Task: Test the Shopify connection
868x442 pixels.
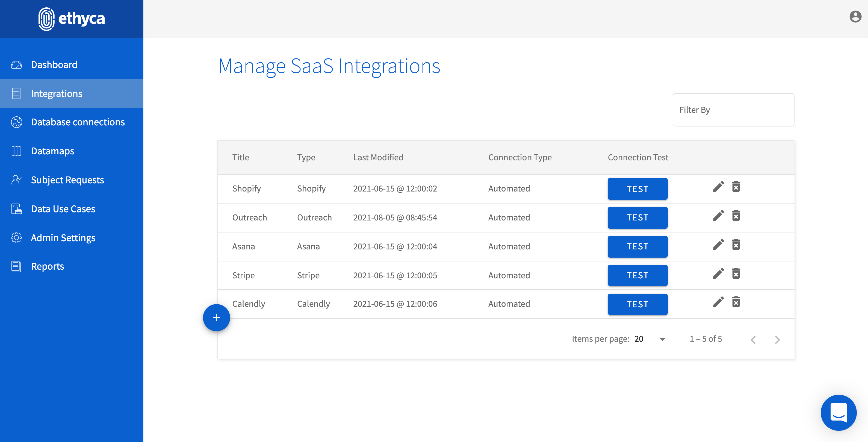Action: pyautogui.click(x=637, y=189)
